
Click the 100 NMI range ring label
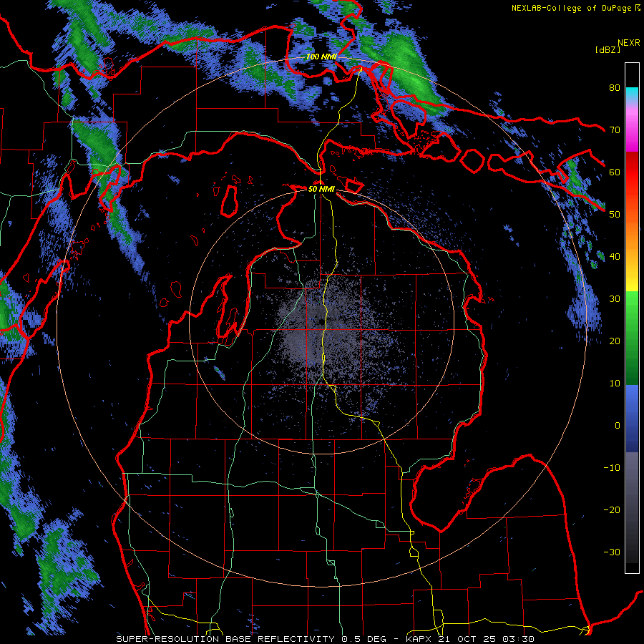321,57
